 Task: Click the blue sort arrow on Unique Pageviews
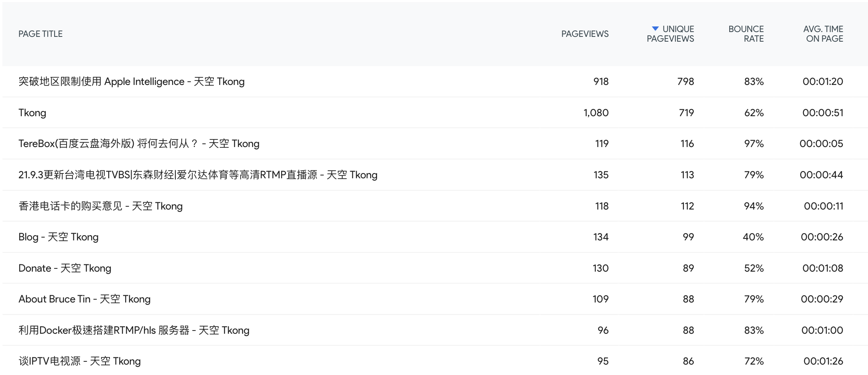(655, 28)
